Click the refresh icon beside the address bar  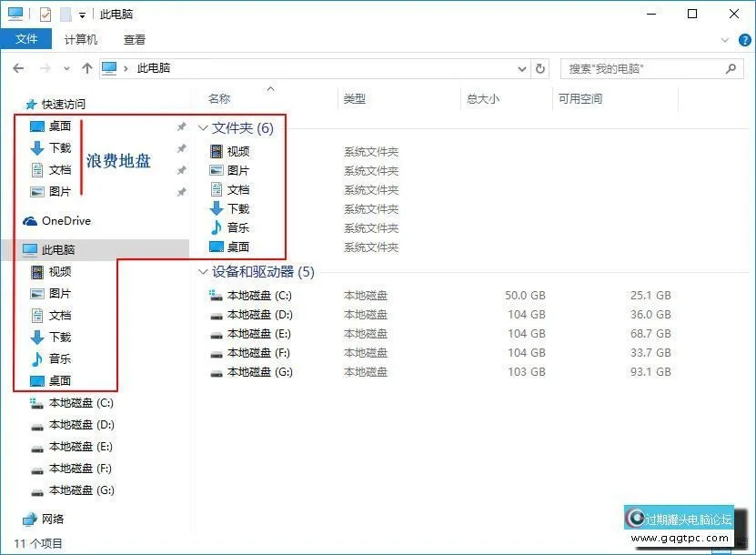click(x=541, y=67)
